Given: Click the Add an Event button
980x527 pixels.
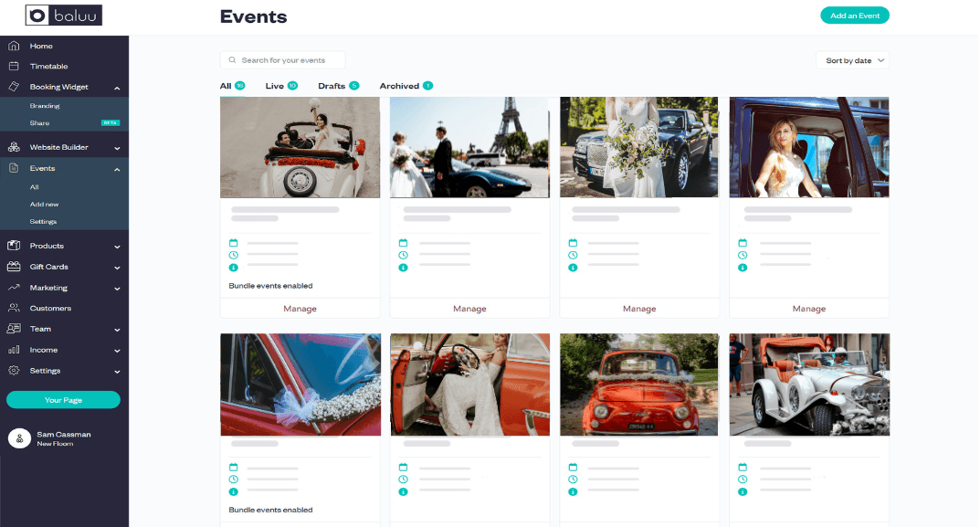Looking at the screenshot, I should tap(854, 16).
